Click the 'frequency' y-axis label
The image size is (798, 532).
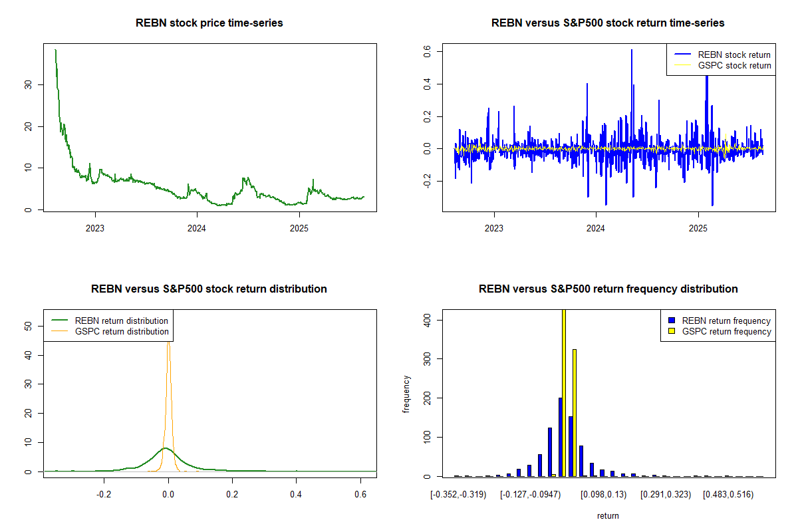(406, 394)
